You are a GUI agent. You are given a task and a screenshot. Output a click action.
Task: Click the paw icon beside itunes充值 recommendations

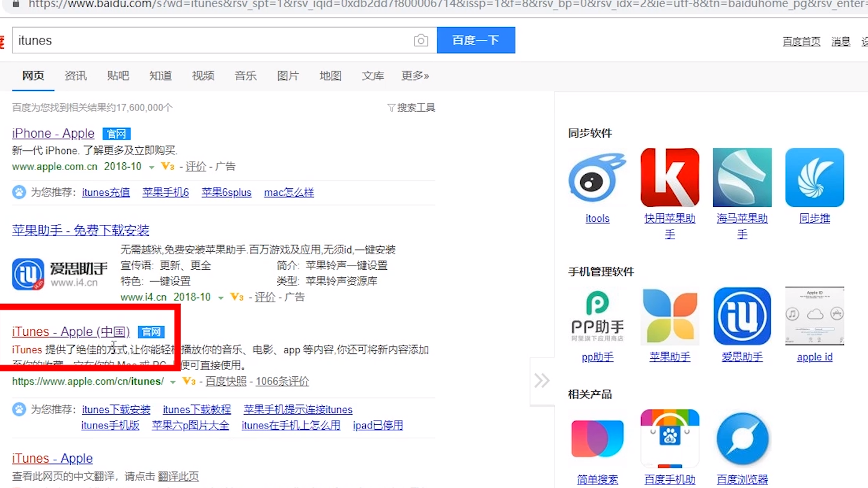tap(19, 192)
